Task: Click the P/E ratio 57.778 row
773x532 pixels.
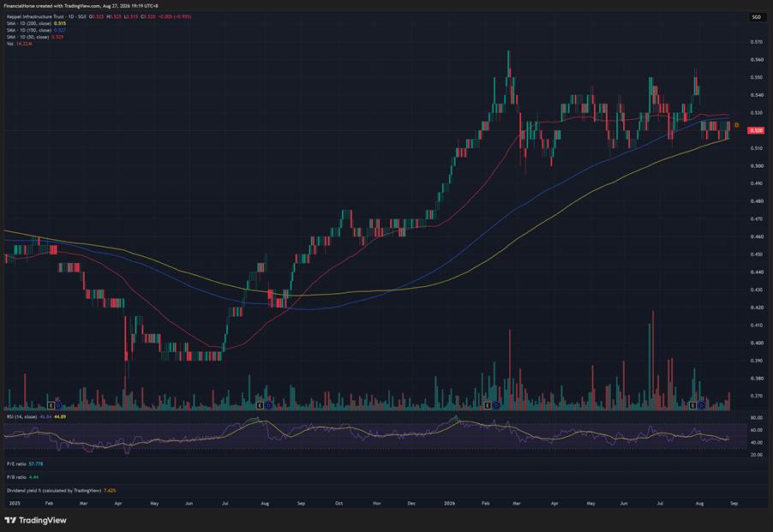Action: click(25, 464)
